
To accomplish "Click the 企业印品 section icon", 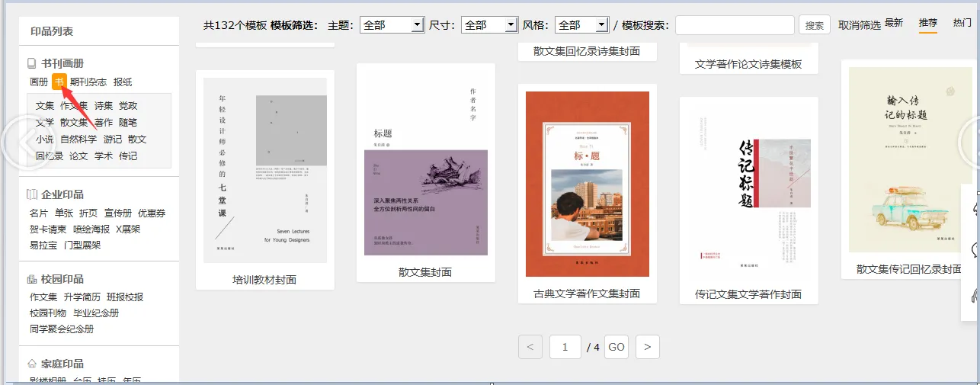I will coord(32,194).
